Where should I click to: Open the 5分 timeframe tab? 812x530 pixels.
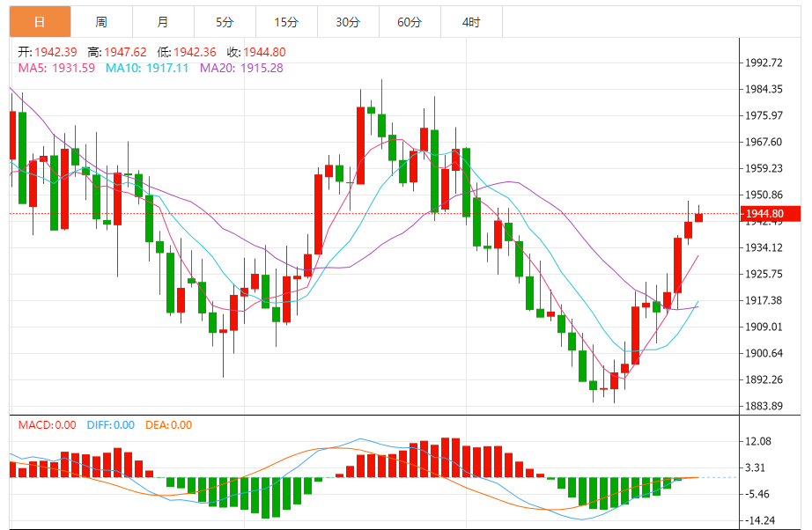[225, 22]
